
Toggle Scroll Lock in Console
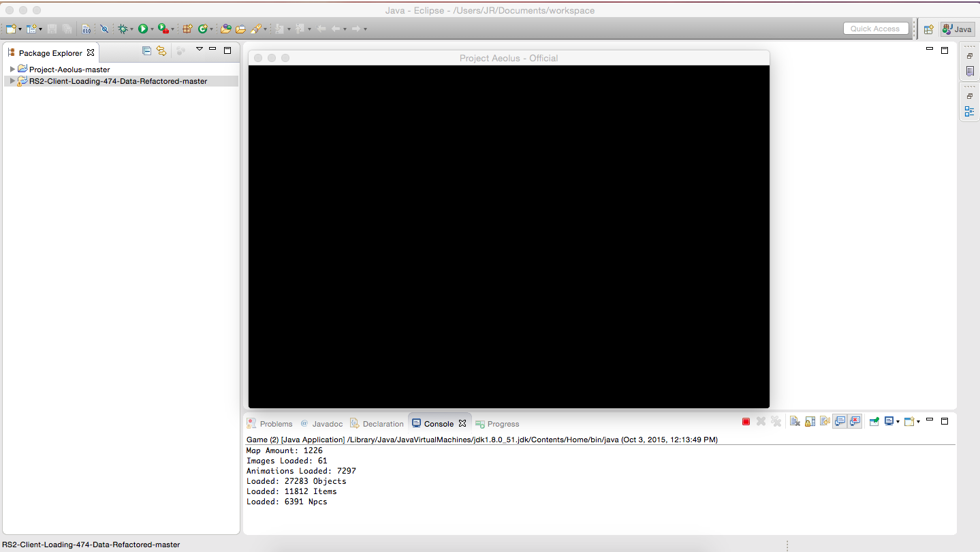(810, 422)
